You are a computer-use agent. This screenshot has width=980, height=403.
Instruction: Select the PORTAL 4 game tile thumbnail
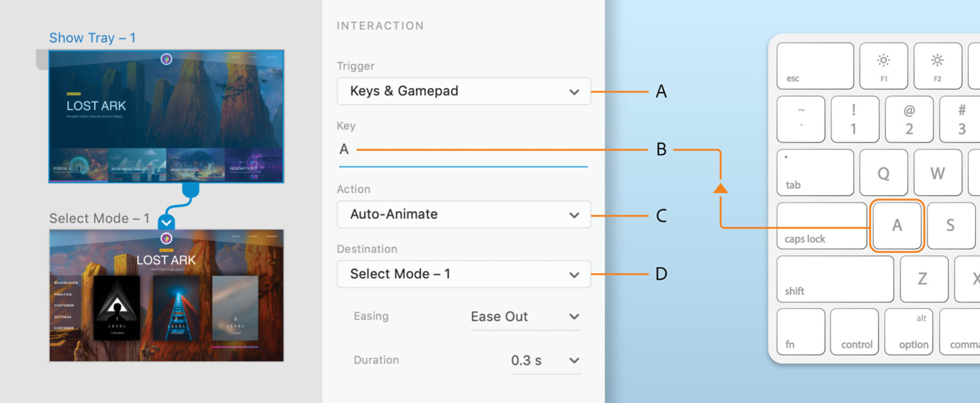point(79,165)
